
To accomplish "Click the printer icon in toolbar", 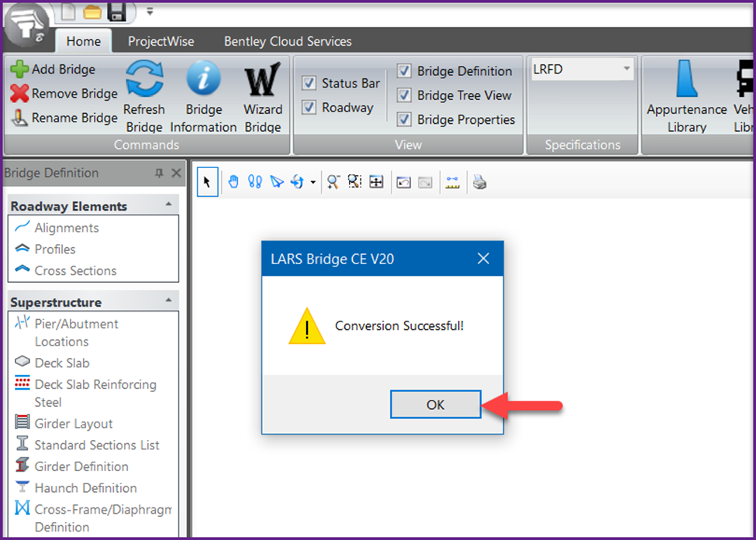I will click(479, 182).
